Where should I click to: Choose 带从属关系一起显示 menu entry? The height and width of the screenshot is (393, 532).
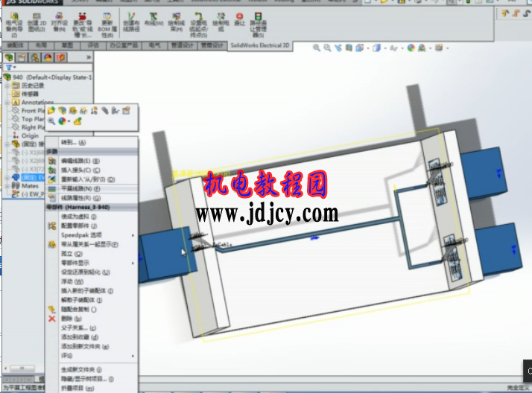(x=92, y=244)
